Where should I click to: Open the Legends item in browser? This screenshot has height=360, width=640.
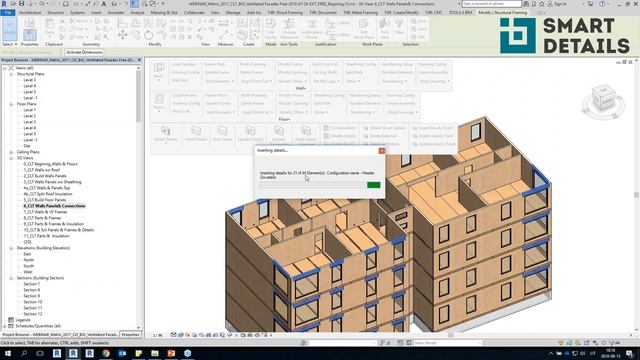pyautogui.click(x=23, y=320)
